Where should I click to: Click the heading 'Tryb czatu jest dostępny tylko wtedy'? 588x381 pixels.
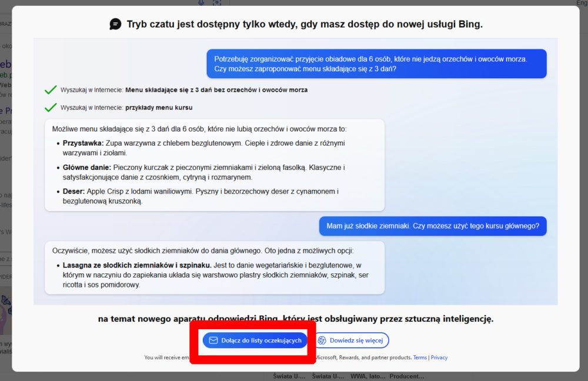tap(305, 24)
